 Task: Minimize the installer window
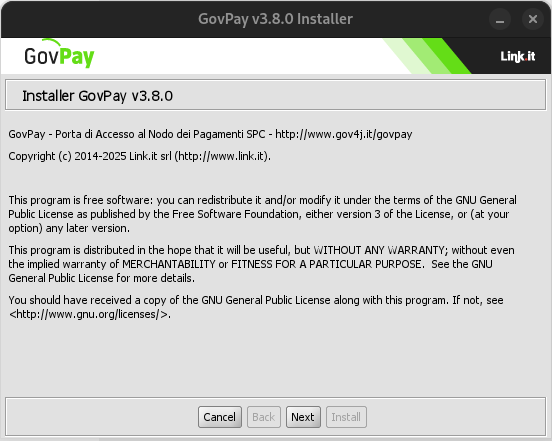pos(500,19)
